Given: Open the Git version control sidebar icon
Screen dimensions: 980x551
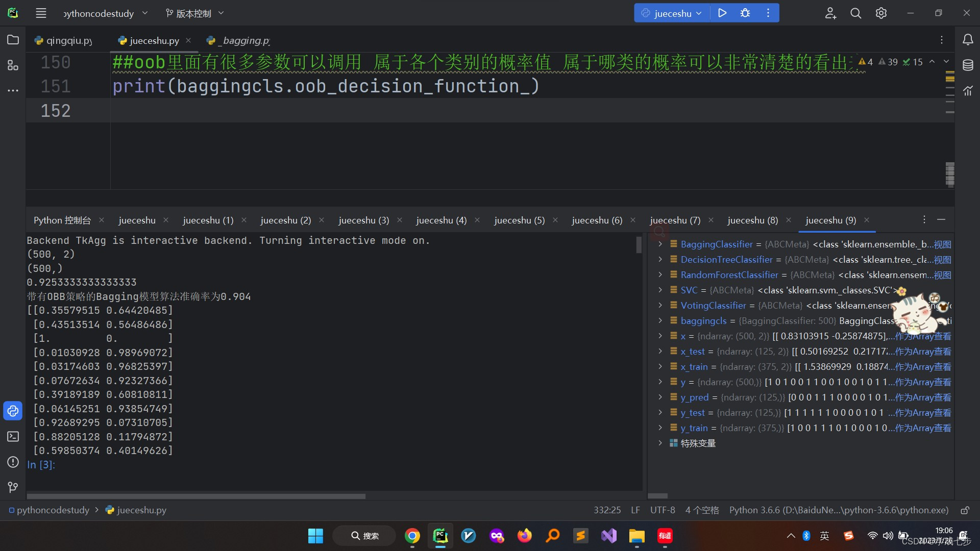Looking at the screenshot, I should pyautogui.click(x=13, y=488).
